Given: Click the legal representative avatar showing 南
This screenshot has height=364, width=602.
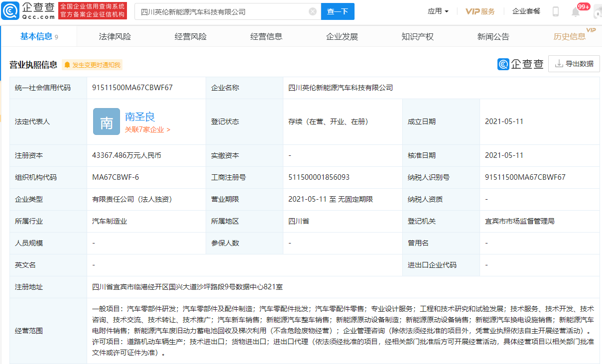Looking at the screenshot, I should [x=106, y=121].
